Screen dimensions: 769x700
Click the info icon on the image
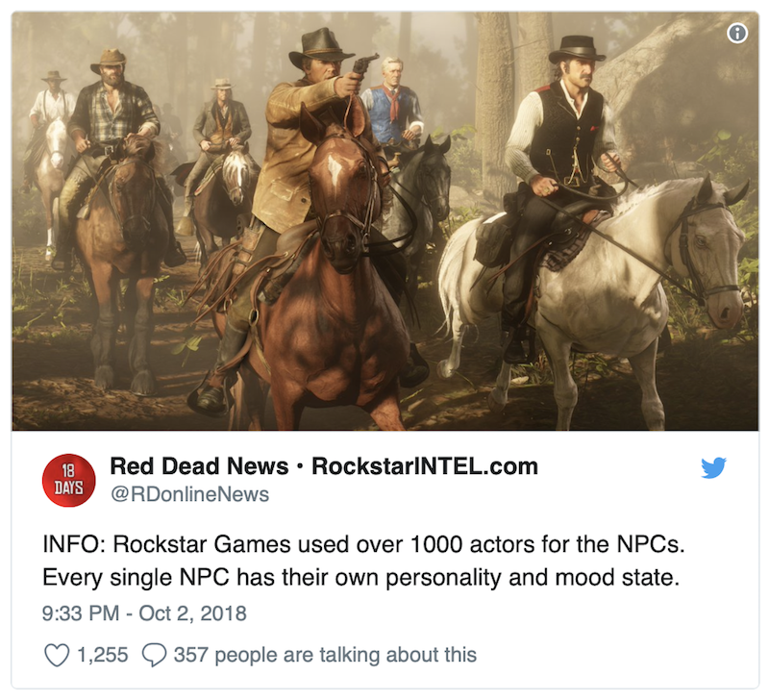737,33
